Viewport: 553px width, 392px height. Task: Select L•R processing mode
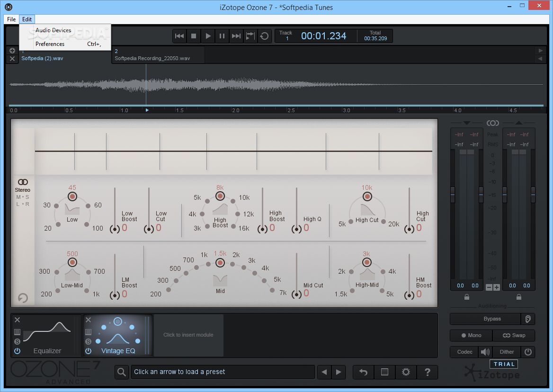[x=23, y=204]
